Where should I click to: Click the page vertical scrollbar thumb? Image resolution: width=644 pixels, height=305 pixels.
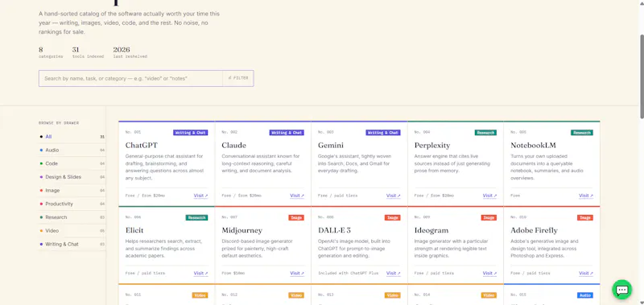642,76
